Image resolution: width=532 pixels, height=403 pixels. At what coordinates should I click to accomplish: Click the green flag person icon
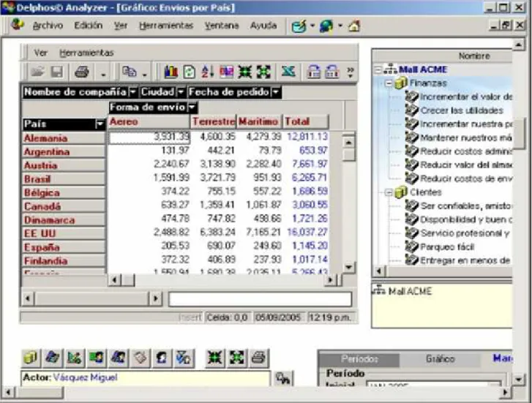97,358
